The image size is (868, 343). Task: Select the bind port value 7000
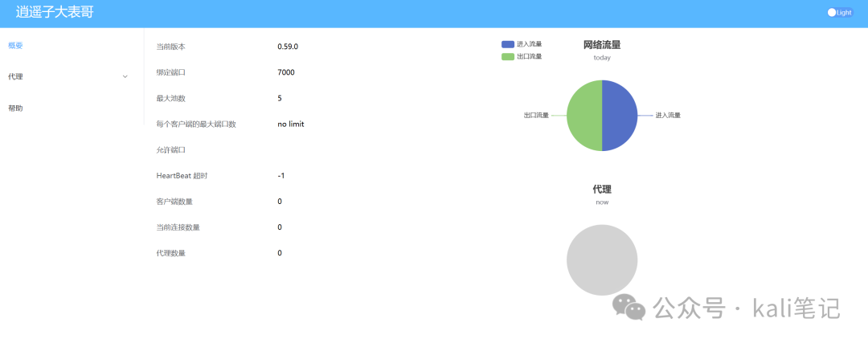coord(286,72)
